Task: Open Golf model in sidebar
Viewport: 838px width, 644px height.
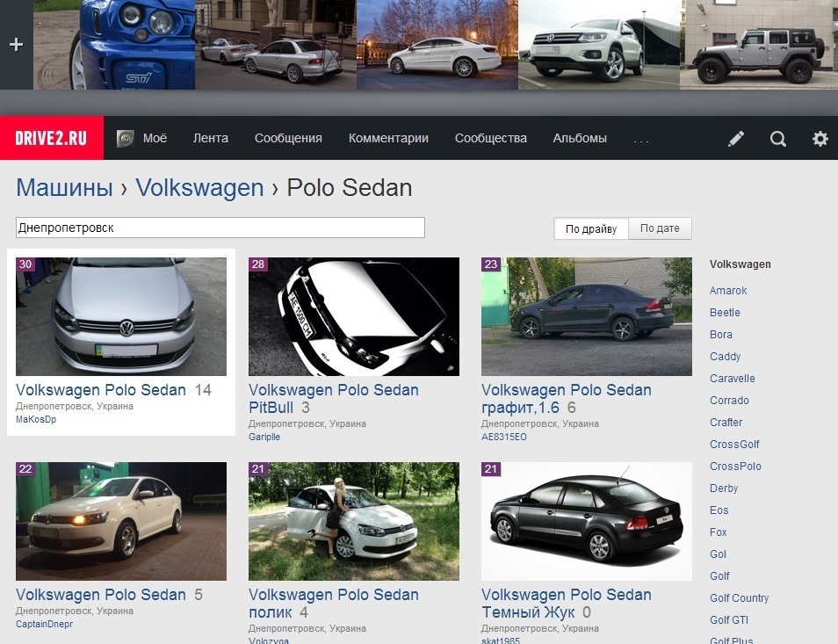Action: [x=719, y=576]
